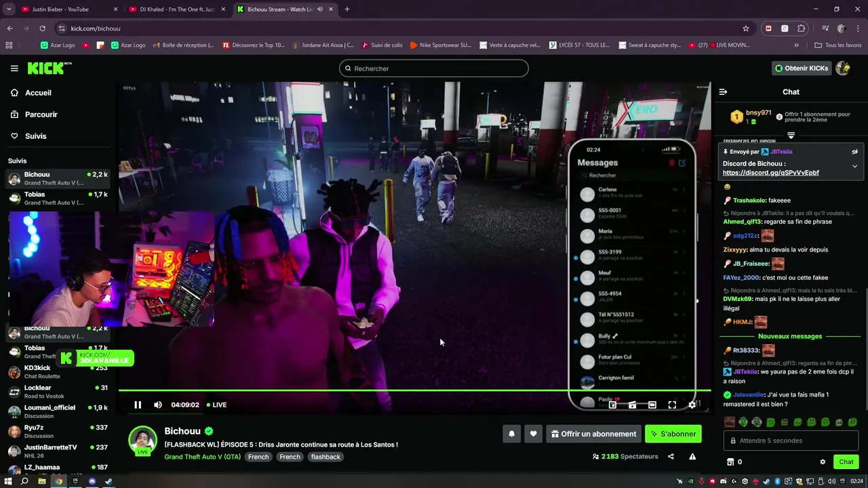Viewport: 868px width, 488px height.
Task: Click the Rechercher search box
Action: click(434, 68)
